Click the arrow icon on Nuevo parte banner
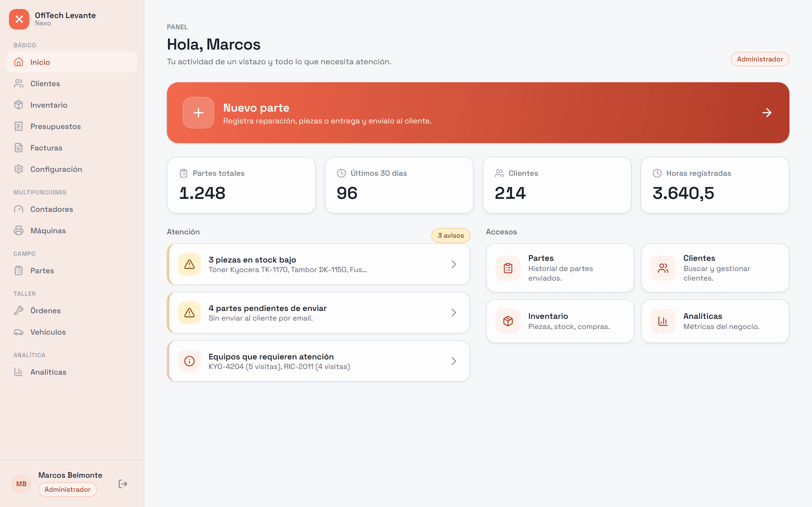 (767, 113)
